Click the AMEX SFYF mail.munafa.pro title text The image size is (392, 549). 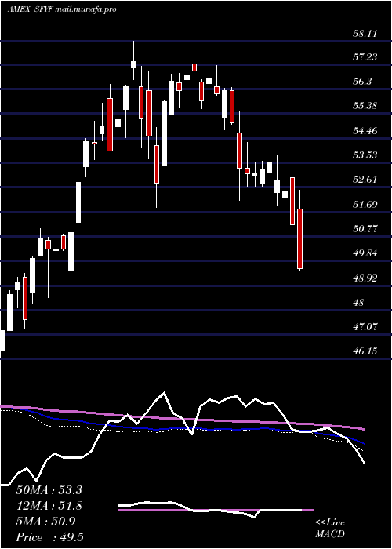(62, 9)
